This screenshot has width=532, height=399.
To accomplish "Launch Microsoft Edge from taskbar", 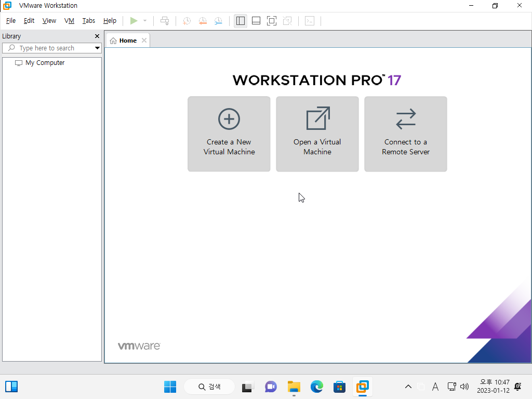I will click(x=317, y=387).
